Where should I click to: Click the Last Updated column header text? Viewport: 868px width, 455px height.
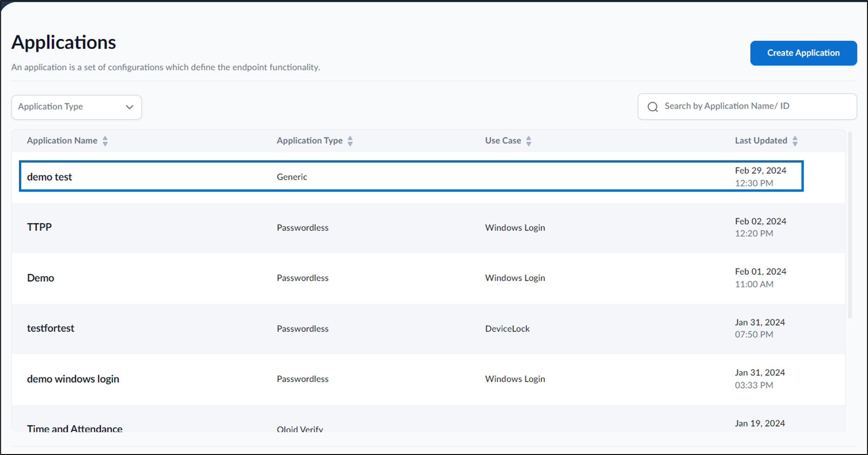pos(761,140)
